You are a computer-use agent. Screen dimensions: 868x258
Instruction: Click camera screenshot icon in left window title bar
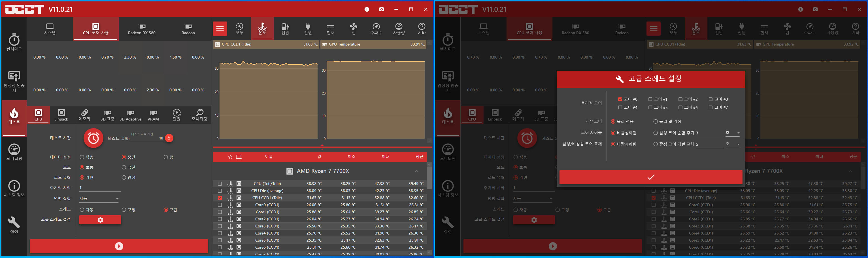pyautogui.click(x=381, y=9)
